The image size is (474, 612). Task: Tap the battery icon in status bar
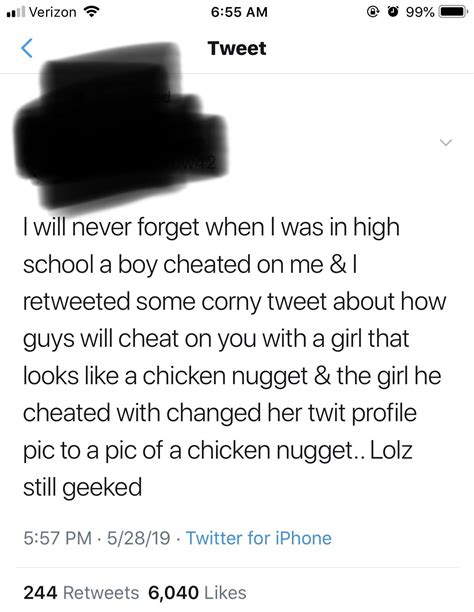(453, 12)
